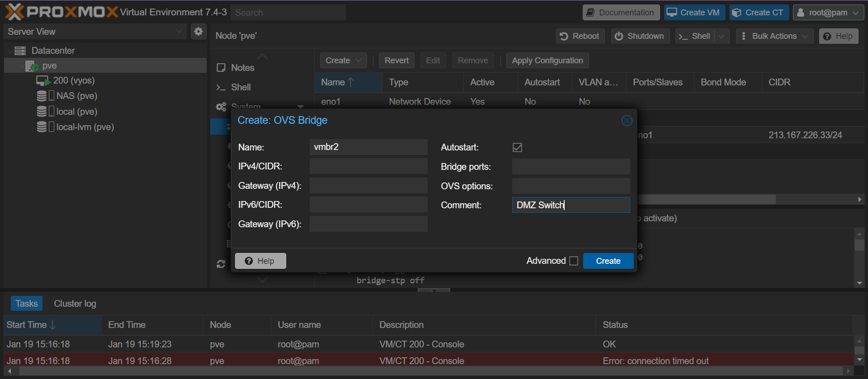Click the dialog Help button
This screenshot has height=379, width=868.
pos(260,261)
